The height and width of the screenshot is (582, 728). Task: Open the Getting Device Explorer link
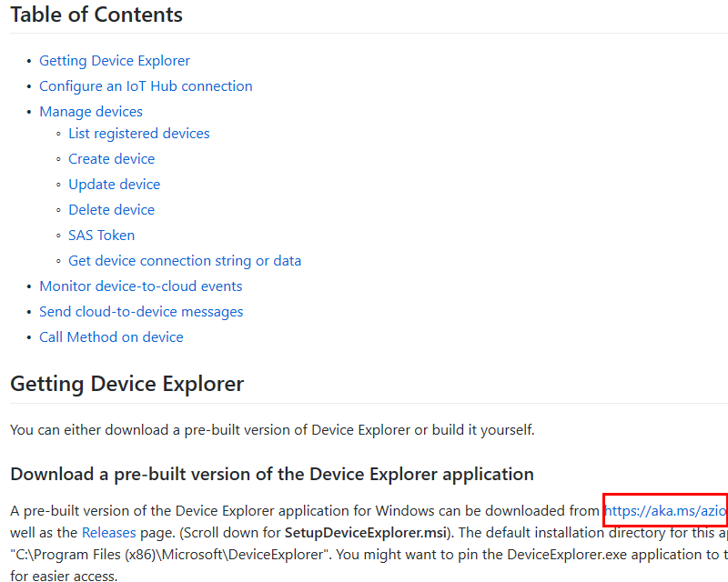(115, 61)
